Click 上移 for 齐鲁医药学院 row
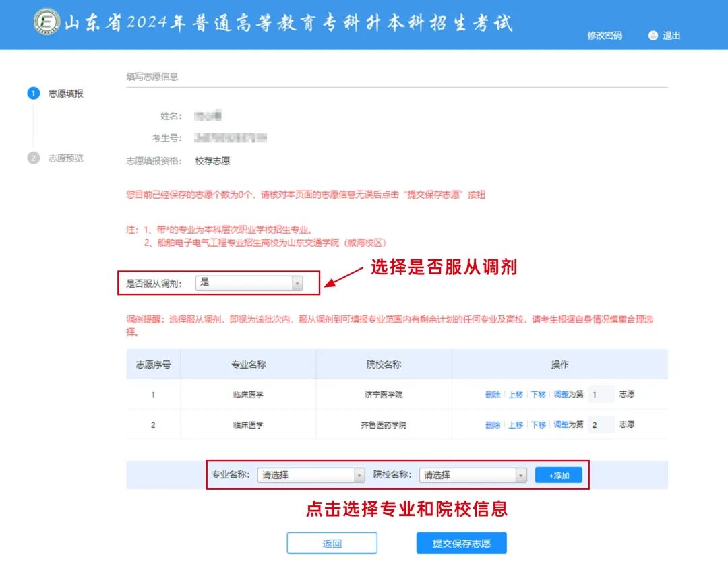The image size is (728, 570). point(516,425)
